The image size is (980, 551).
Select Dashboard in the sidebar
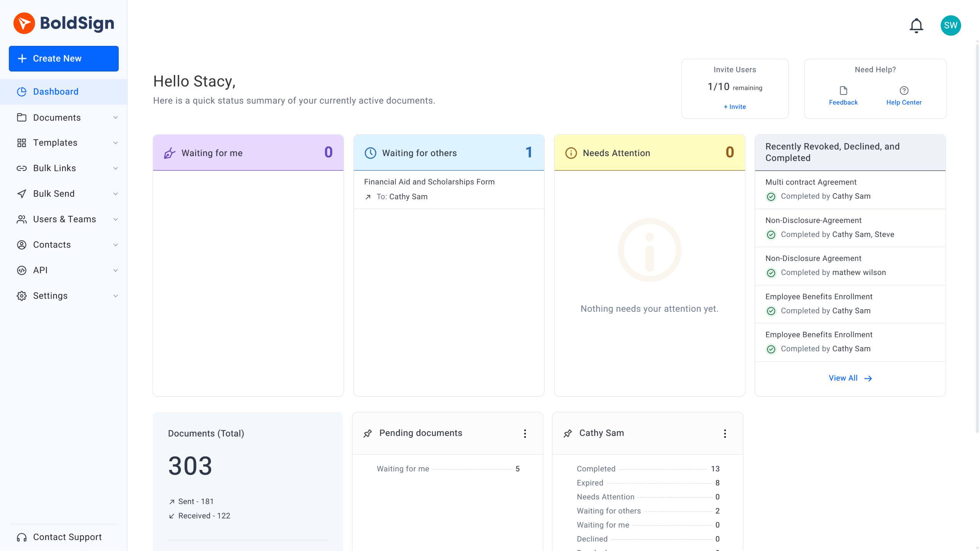(x=56, y=92)
